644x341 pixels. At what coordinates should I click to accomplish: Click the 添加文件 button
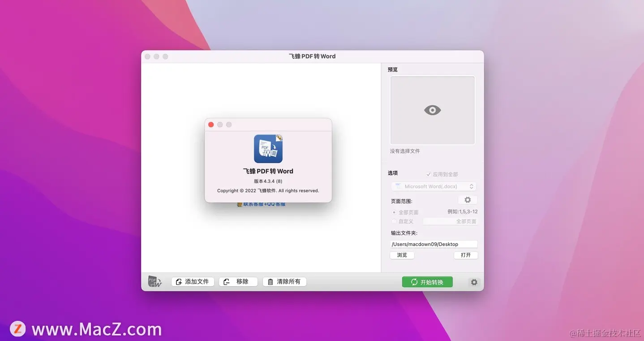tap(193, 282)
